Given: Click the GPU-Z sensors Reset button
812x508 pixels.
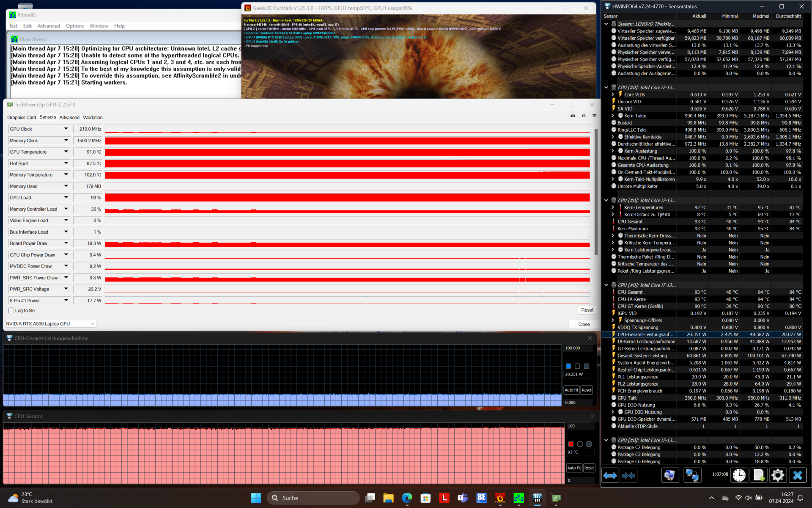Looking at the screenshot, I should [587, 310].
